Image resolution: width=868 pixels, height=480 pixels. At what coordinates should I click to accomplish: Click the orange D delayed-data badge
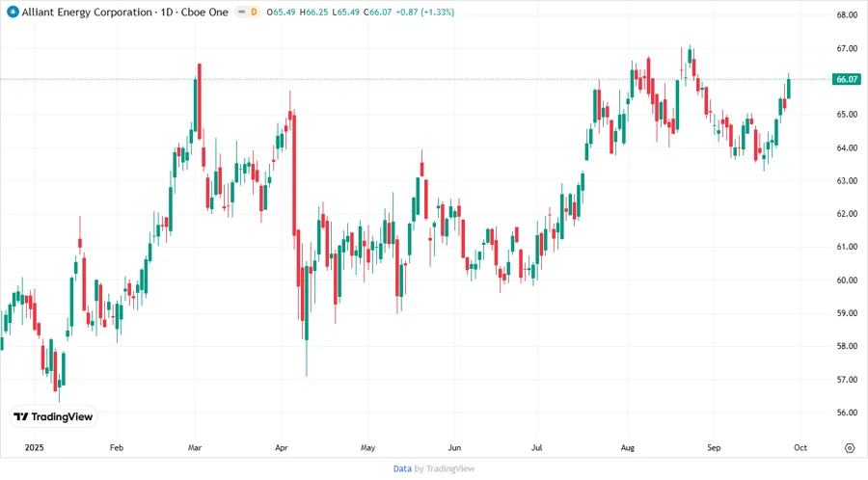(x=254, y=12)
